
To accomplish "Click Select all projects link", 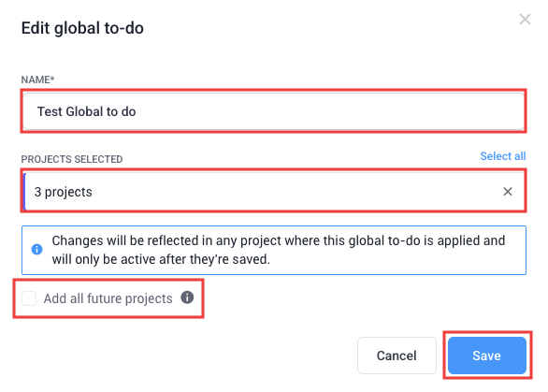I will 502,156.
